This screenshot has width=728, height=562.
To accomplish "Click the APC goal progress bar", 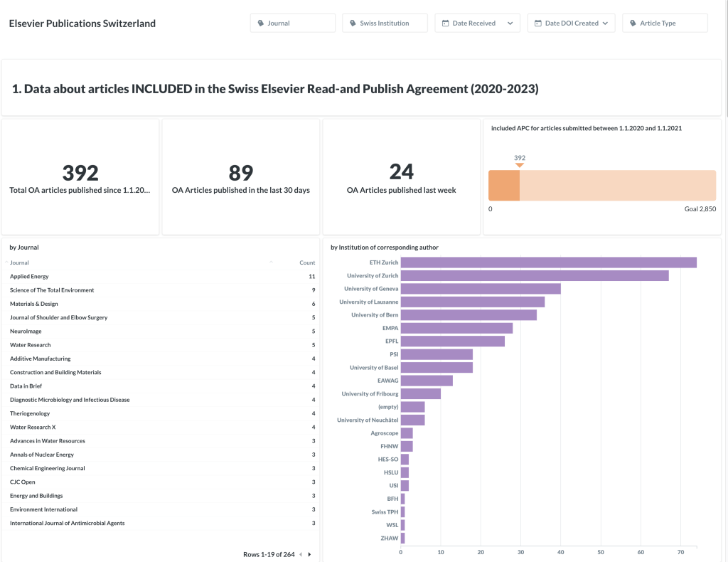I will (x=601, y=186).
